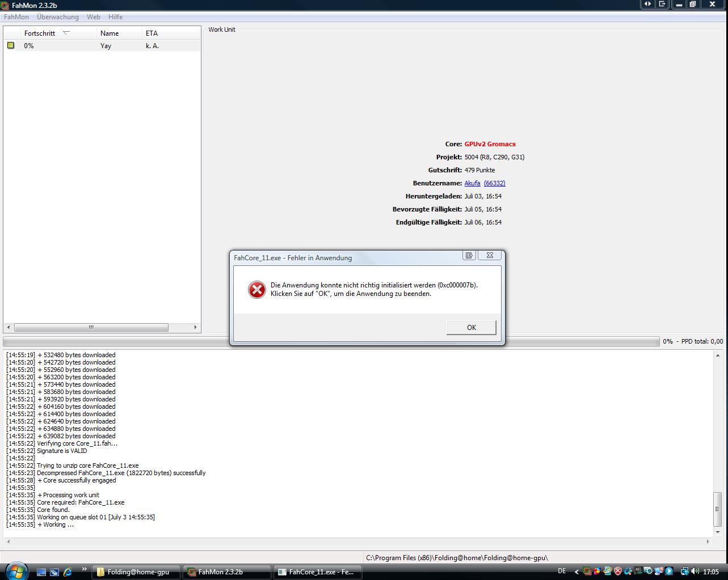Open the Windows Start orb

click(x=15, y=571)
